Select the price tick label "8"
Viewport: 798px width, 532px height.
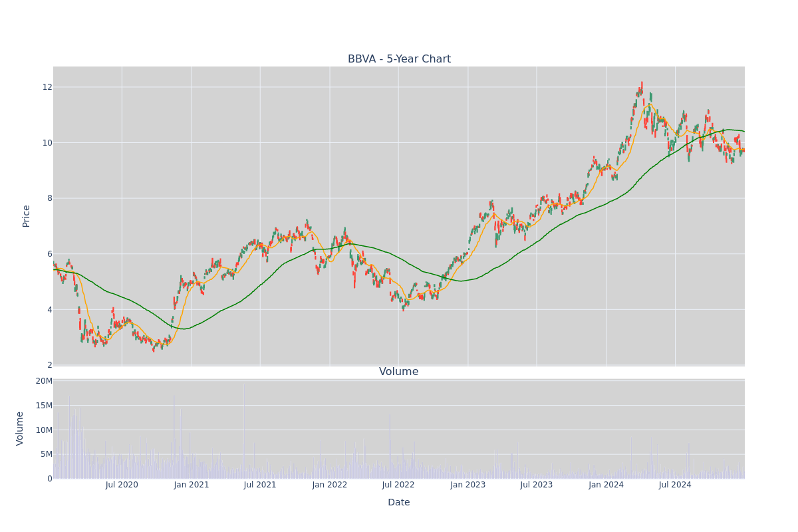click(49, 198)
